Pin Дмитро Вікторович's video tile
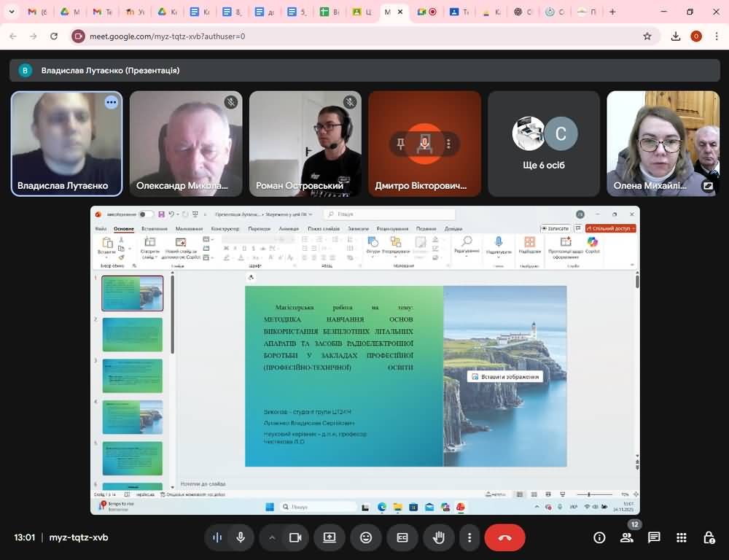Screen dimensions: 729x560 click(x=401, y=144)
